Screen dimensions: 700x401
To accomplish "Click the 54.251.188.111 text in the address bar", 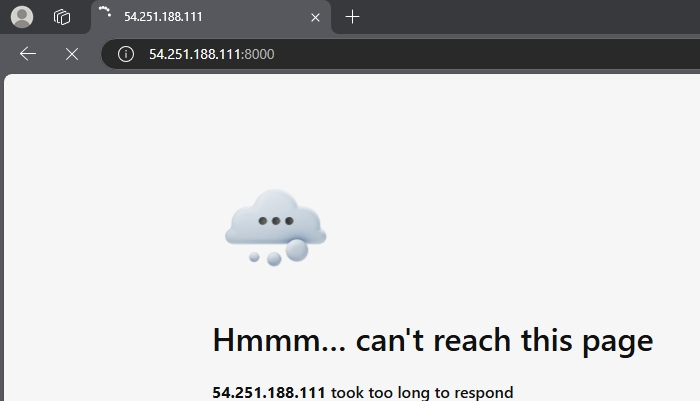I will click(x=195, y=54).
